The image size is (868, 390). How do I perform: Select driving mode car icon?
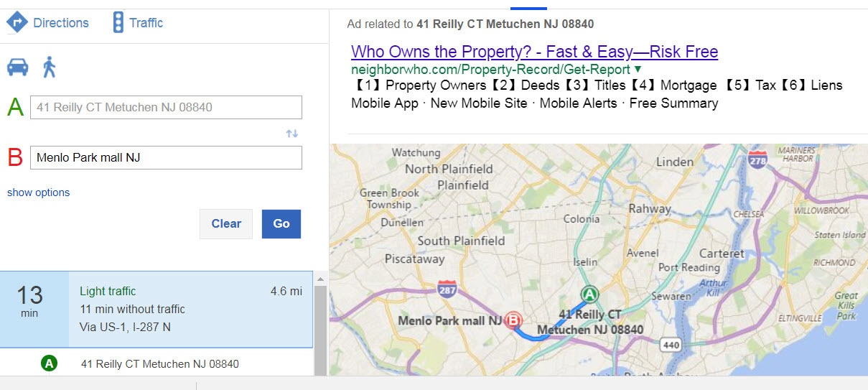18,67
